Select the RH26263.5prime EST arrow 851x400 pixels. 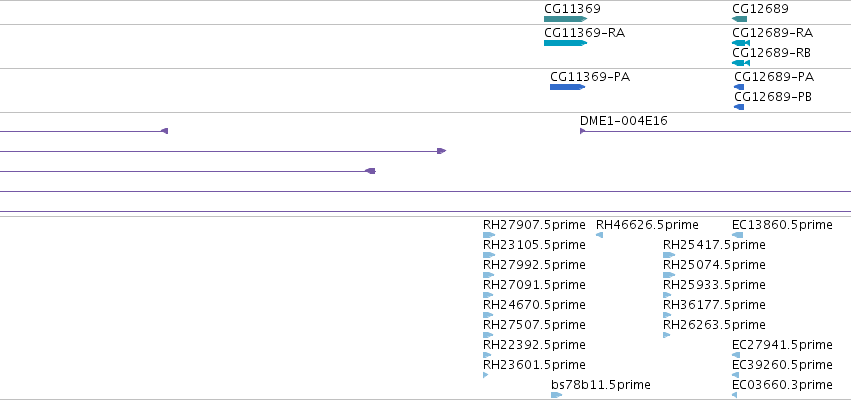point(666,335)
